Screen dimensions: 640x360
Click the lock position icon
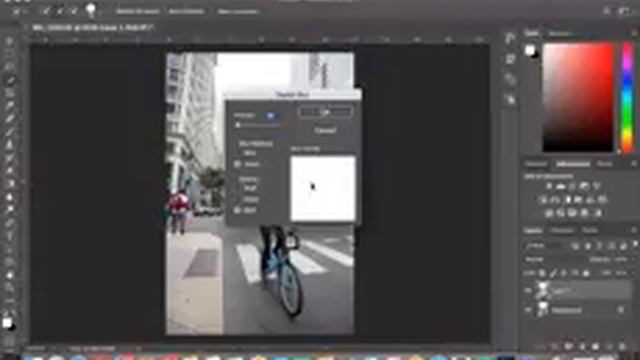pos(564,273)
